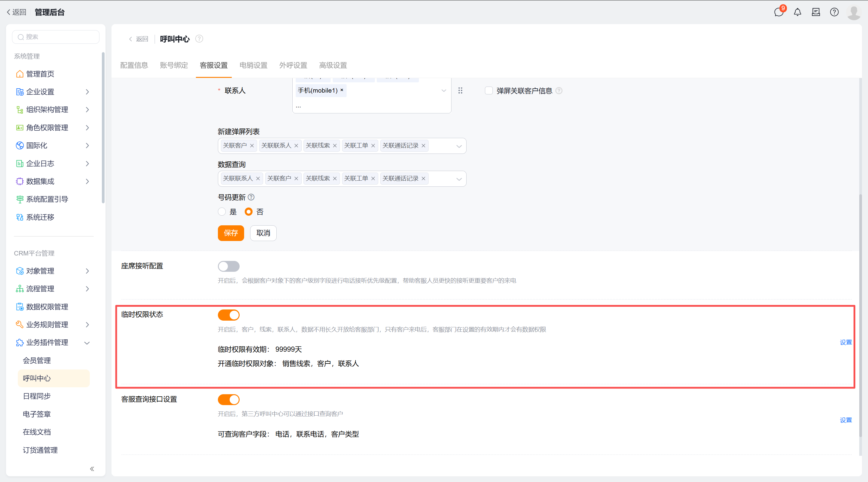Remove 关联线索 tag from 数据查询
Viewport: 868px width, 482px height.
tap(335, 179)
